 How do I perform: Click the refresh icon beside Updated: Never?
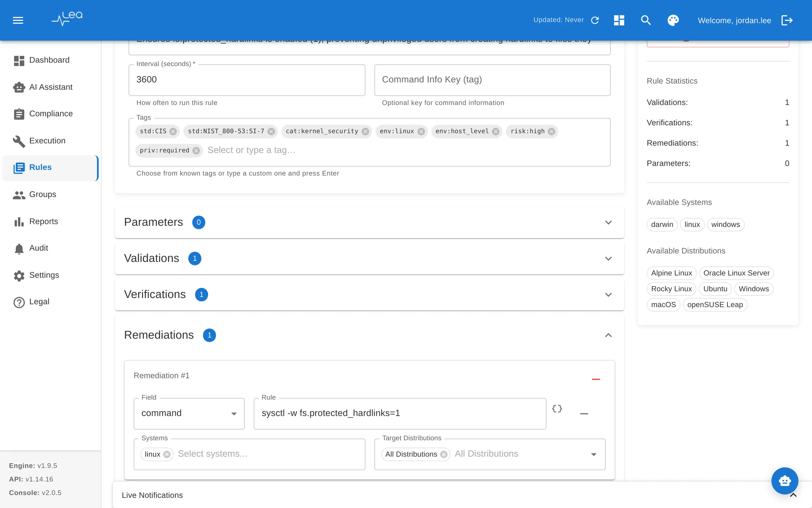[x=595, y=20]
